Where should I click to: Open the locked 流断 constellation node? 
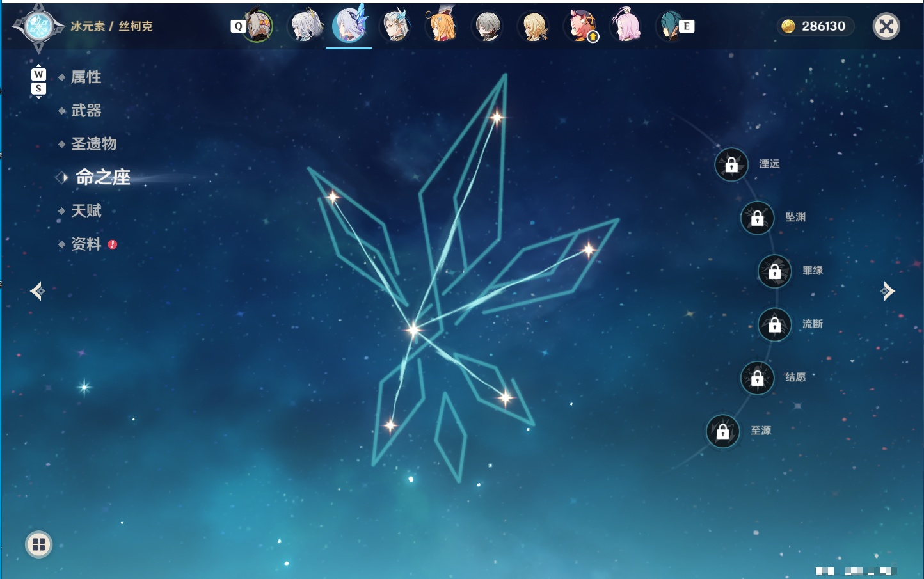coord(774,325)
